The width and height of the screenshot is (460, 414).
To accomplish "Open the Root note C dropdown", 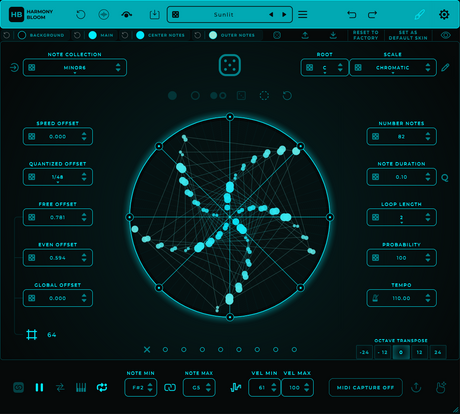I will pos(325,68).
